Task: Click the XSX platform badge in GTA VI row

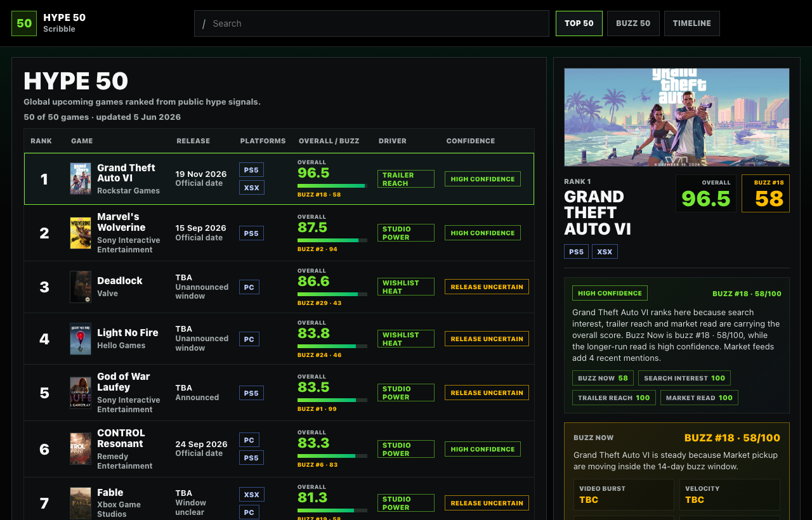Action: (252, 188)
